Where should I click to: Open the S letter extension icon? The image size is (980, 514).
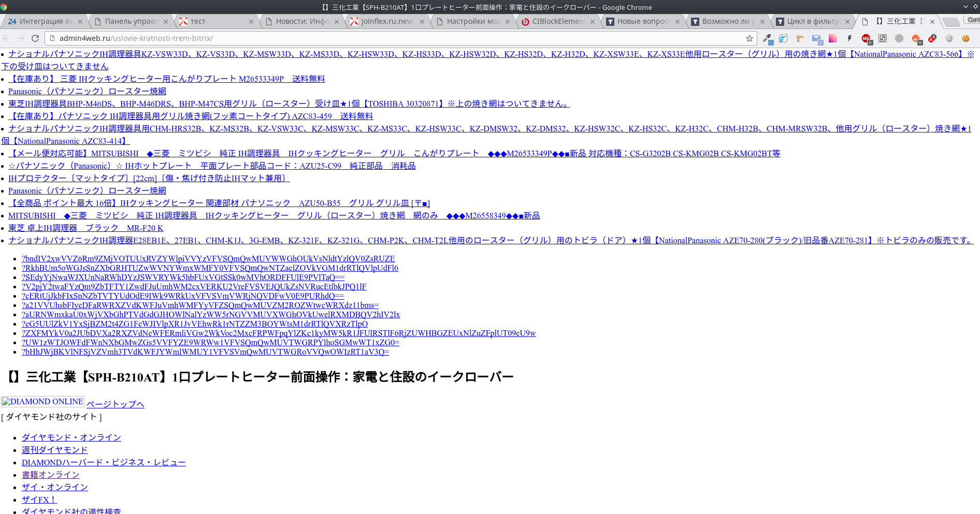click(883, 38)
